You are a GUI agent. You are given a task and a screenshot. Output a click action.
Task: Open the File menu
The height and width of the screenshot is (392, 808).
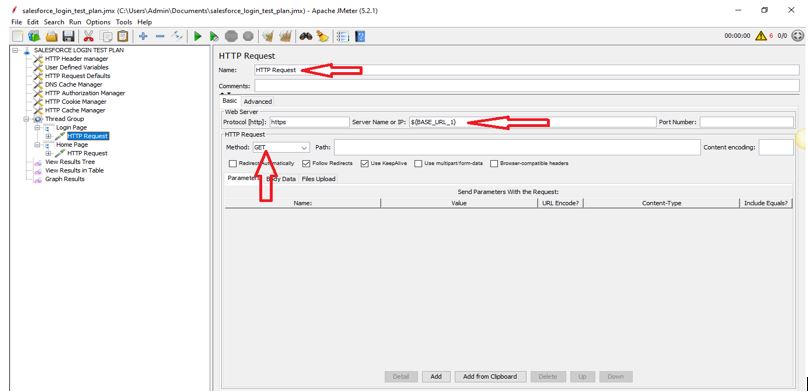pyautogui.click(x=16, y=22)
